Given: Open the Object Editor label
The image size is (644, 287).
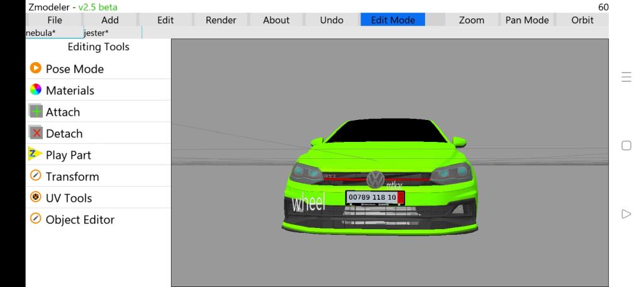Looking at the screenshot, I should 80,219.
